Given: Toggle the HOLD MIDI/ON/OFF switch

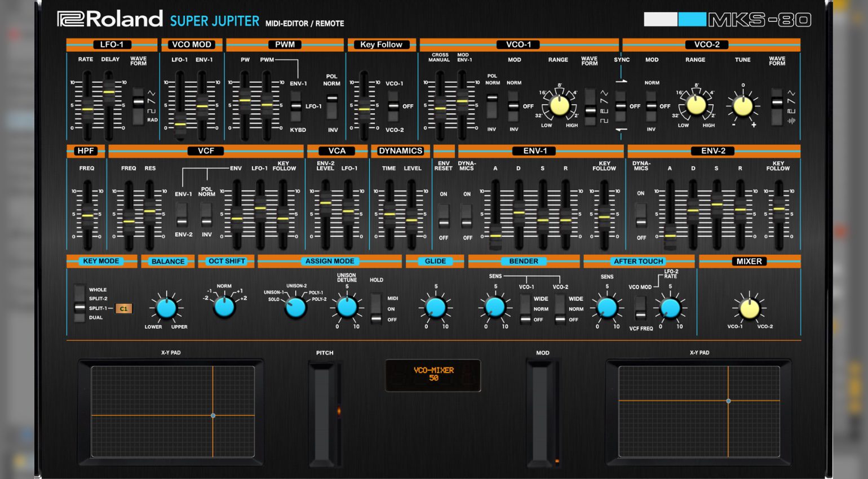Looking at the screenshot, I should point(376,309).
